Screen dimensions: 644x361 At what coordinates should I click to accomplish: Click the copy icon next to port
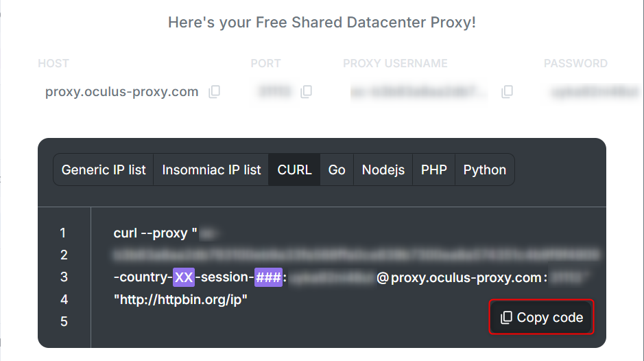tap(307, 91)
